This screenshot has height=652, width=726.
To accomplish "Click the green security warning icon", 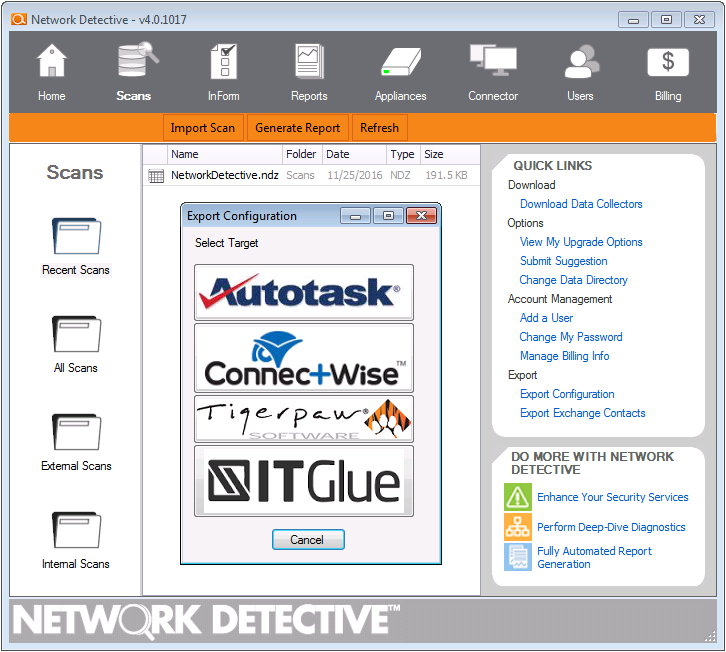I will pyautogui.click(x=518, y=497).
